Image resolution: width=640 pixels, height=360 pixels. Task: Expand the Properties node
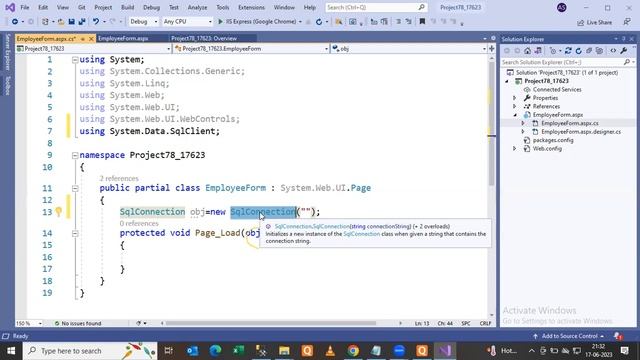tap(515, 98)
